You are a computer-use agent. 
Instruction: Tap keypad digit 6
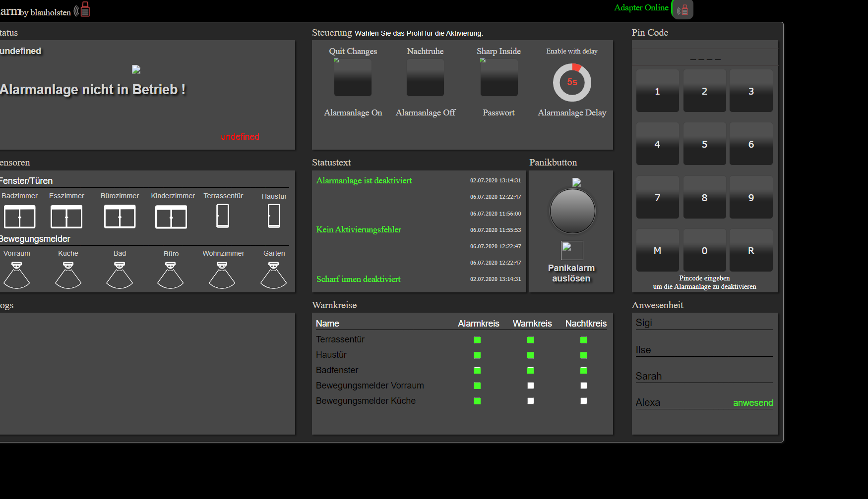751,144
